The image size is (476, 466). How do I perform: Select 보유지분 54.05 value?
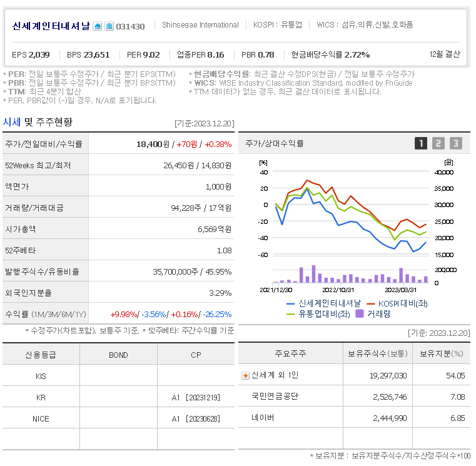click(x=455, y=376)
